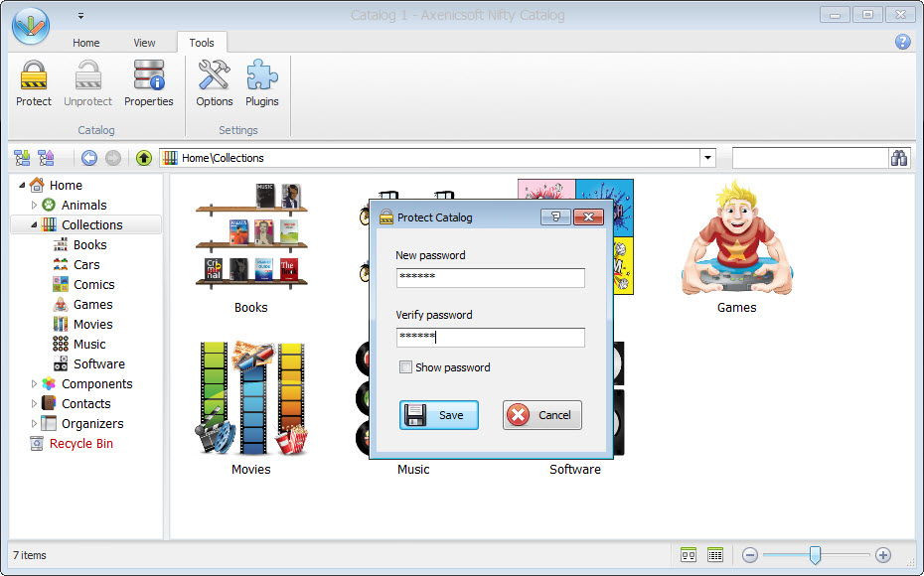The height and width of the screenshot is (576, 924).
Task: Open the Help question mark icon
Action: point(902,42)
